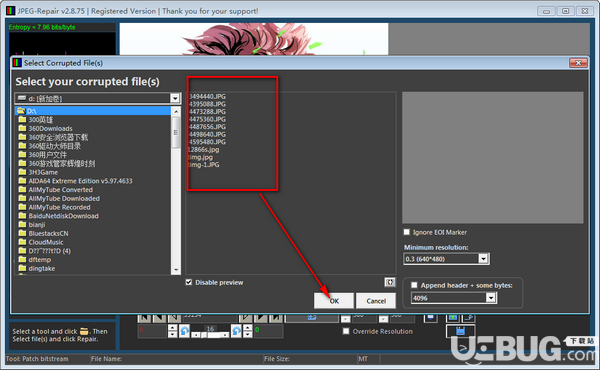Tick Append header + some bytes checkbox

pos(414,285)
